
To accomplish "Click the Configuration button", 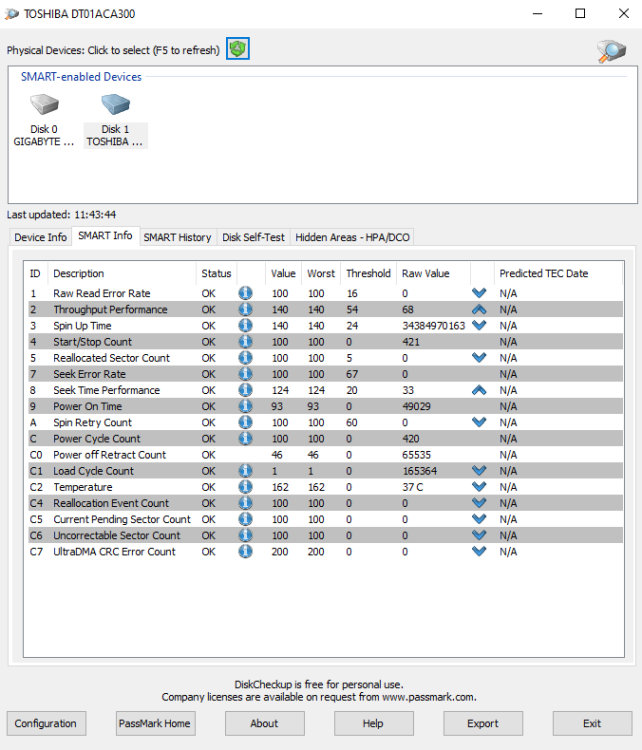I will (46, 723).
